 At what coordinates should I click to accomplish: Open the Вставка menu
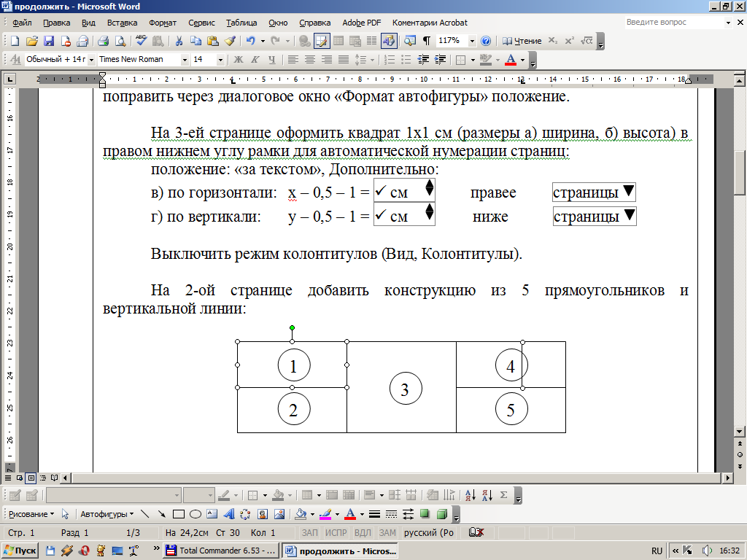click(122, 23)
